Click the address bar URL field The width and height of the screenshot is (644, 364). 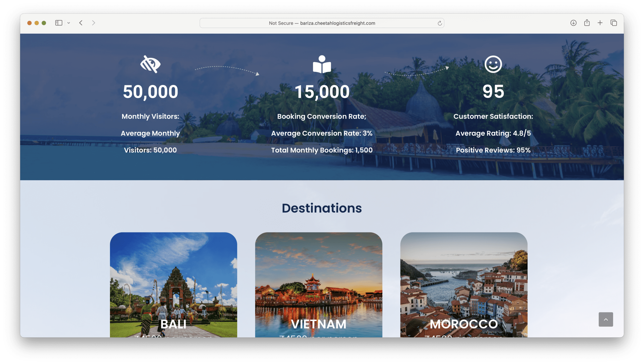[x=322, y=23]
